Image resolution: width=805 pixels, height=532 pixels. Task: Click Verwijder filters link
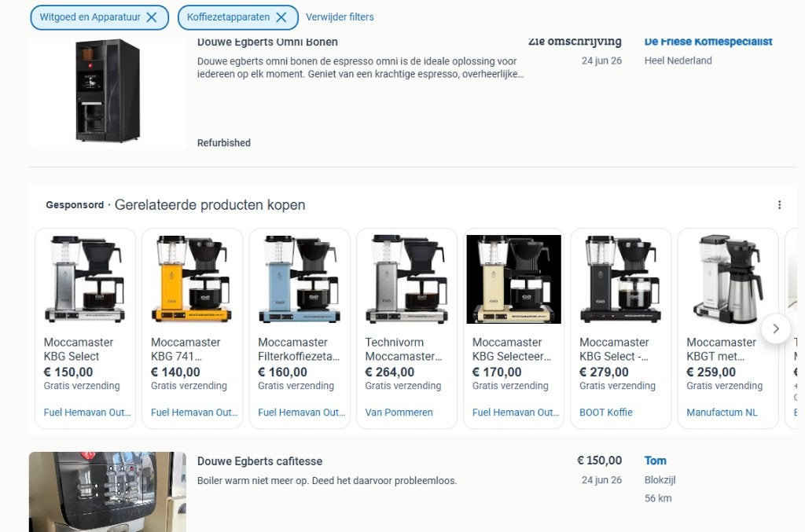(x=340, y=17)
